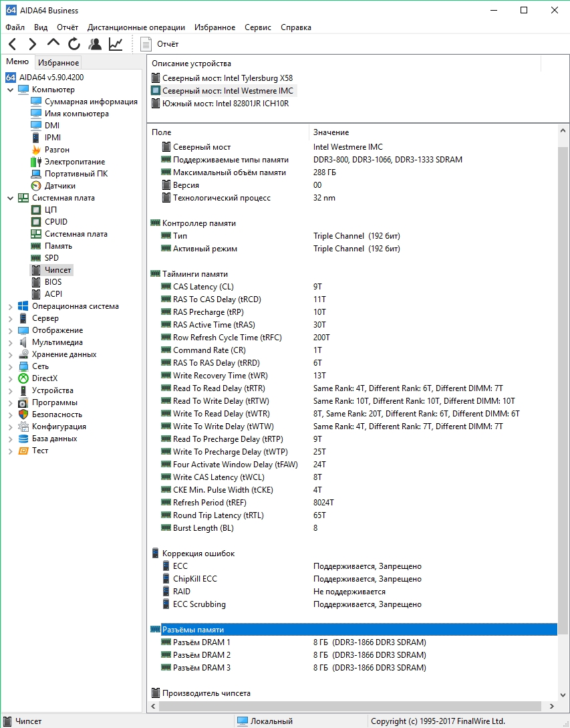570x728 pixels.
Task: Open the graph chart icon in toolbar
Action: [x=116, y=44]
